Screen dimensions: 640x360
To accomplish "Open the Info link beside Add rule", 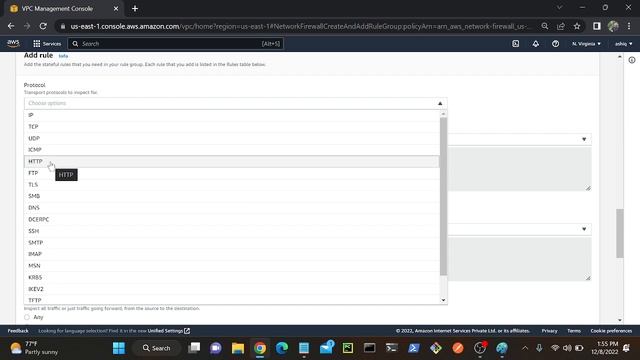I will pyautogui.click(x=63, y=56).
